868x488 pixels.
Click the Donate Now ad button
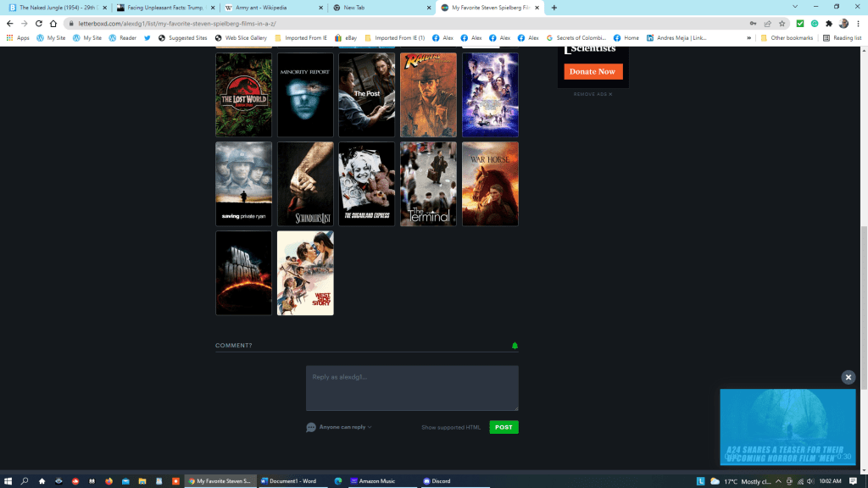point(593,72)
